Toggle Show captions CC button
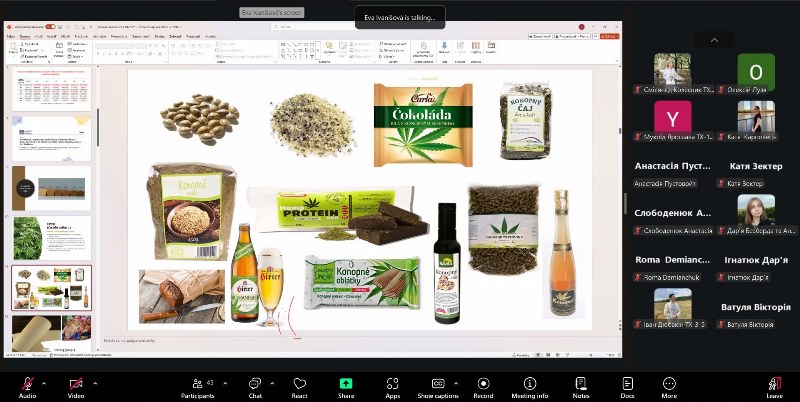 (x=438, y=384)
